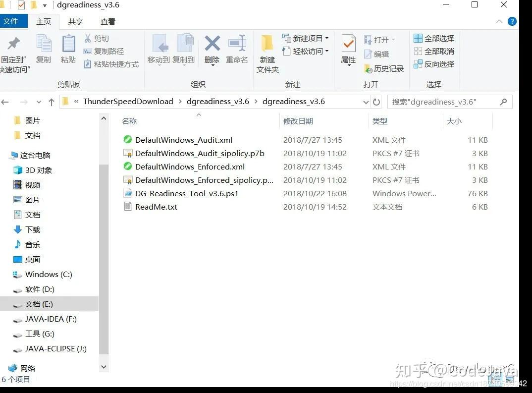Click Paste Shortcut (粘贴快捷方式)
The height and width of the screenshot is (393, 532).
(x=111, y=64)
